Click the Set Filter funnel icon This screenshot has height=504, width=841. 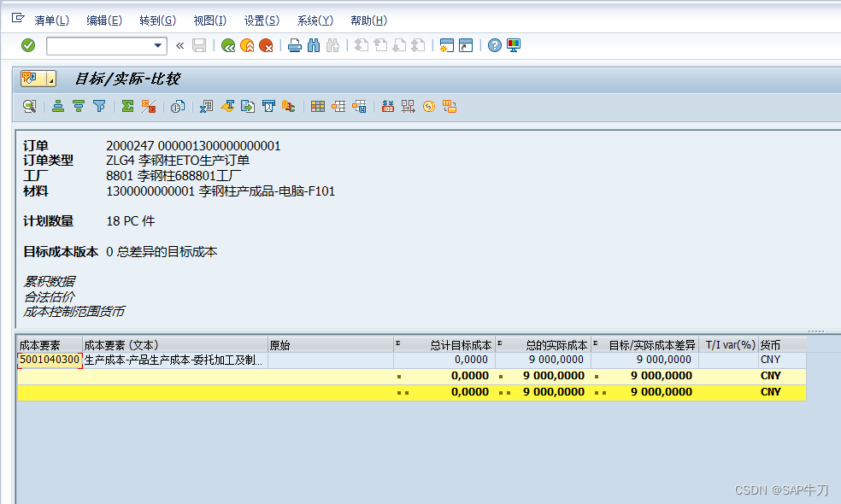(x=99, y=106)
